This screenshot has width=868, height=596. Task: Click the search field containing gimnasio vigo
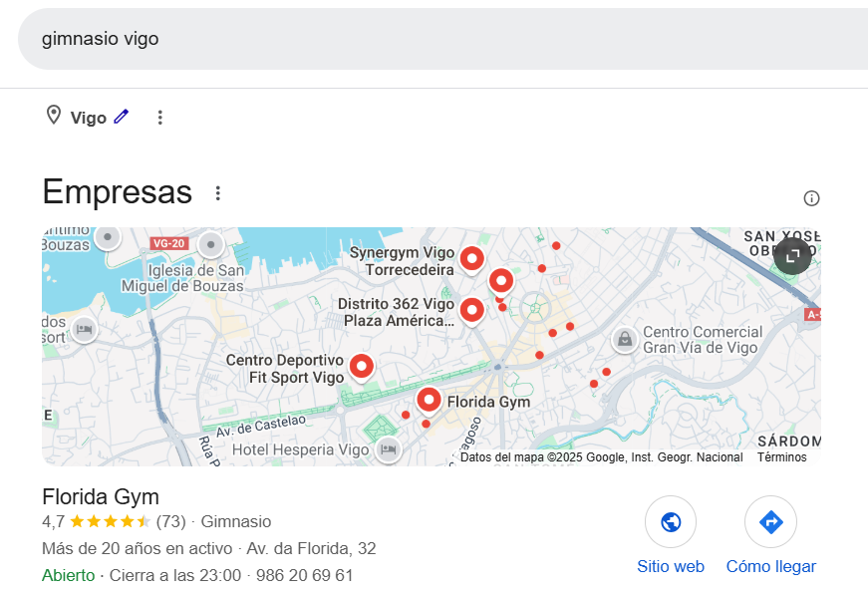[438, 39]
